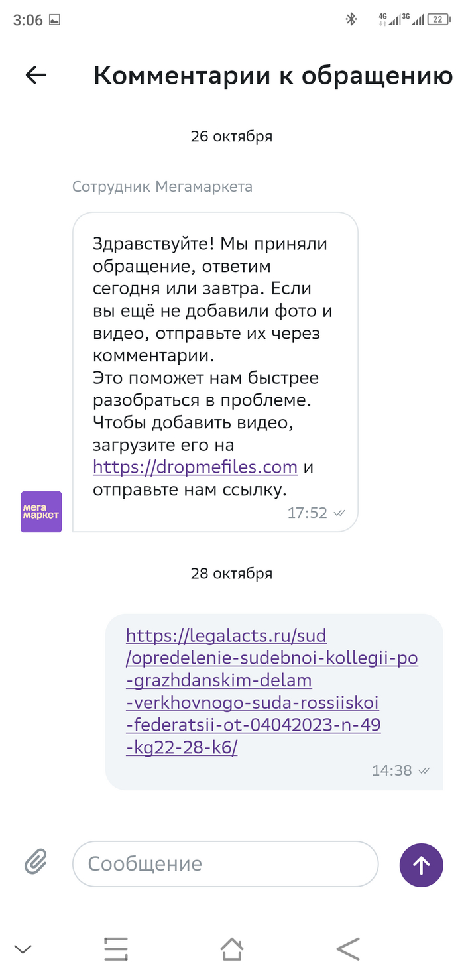
Task: Tap the Сотрудник Мегамаркета sender label
Action: [162, 186]
